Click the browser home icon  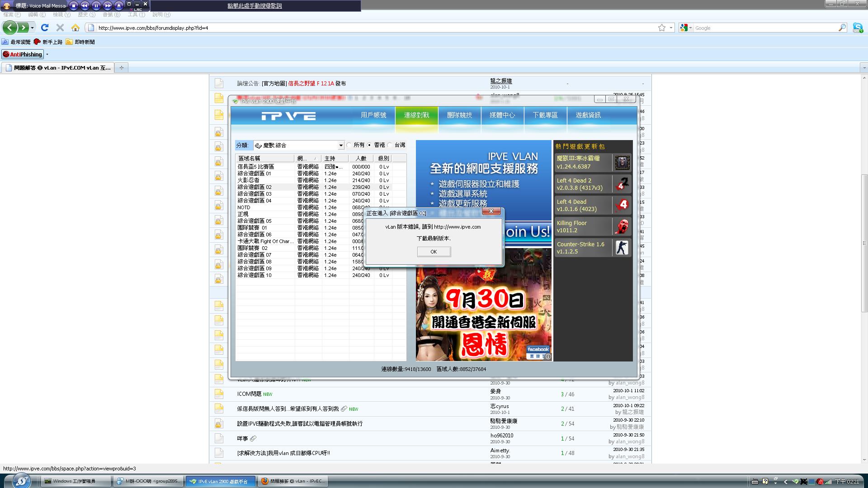75,28
